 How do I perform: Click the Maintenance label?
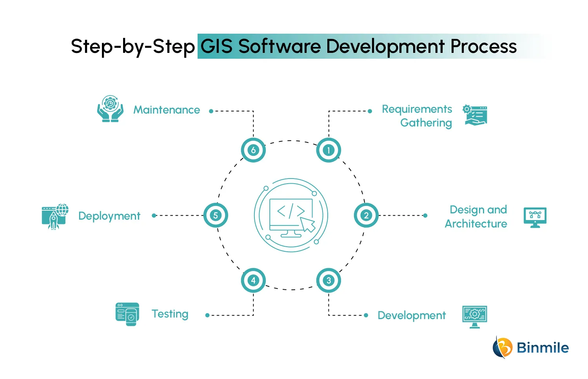167,110
